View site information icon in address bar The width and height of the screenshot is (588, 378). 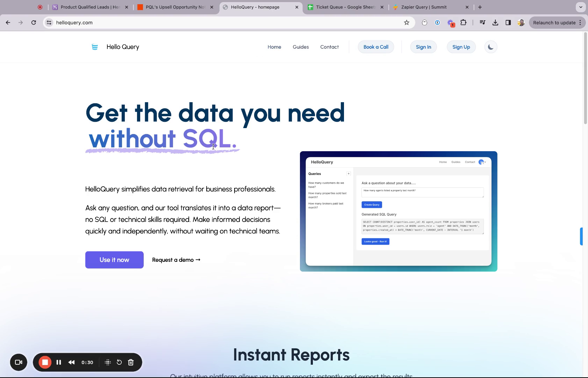click(x=49, y=22)
